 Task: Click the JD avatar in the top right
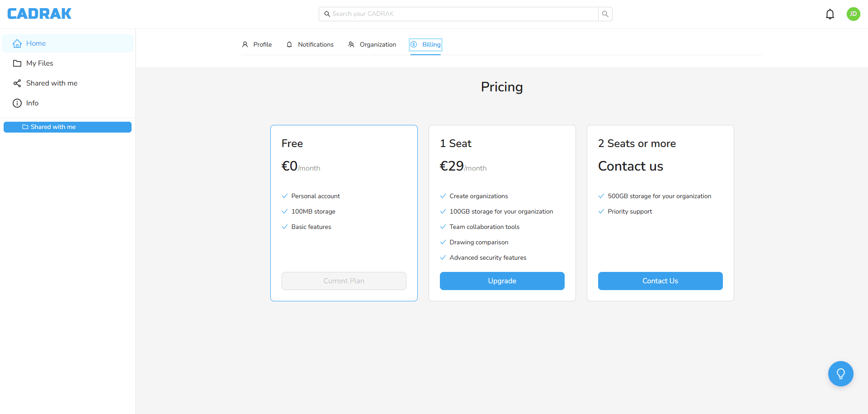coord(854,14)
